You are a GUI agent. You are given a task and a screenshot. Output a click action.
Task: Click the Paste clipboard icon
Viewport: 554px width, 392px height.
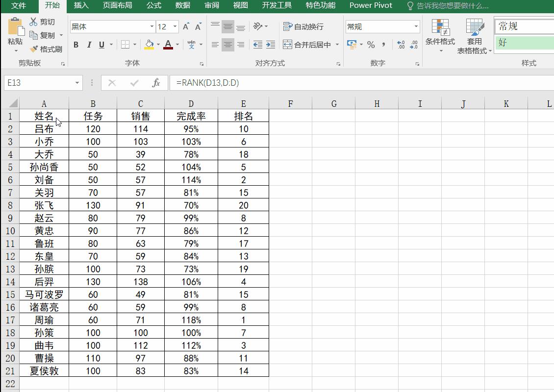[16, 27]
